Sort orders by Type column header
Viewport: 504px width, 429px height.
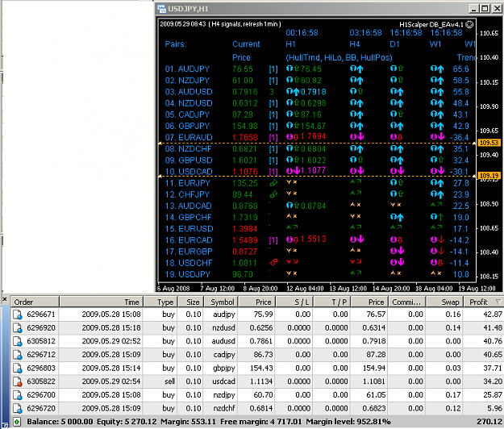click(160, 302)
